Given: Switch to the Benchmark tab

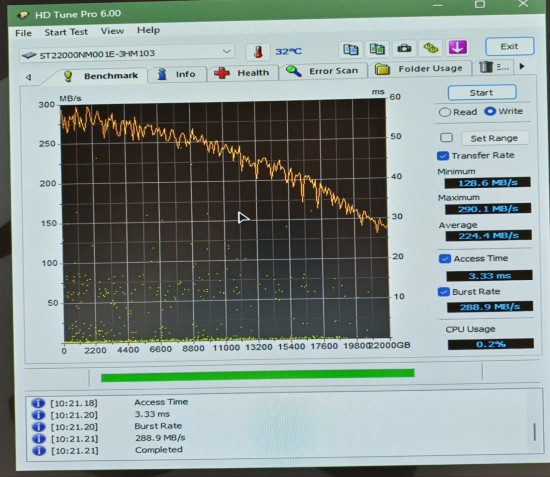Looking at the screenshot, I should coord(101,76).
